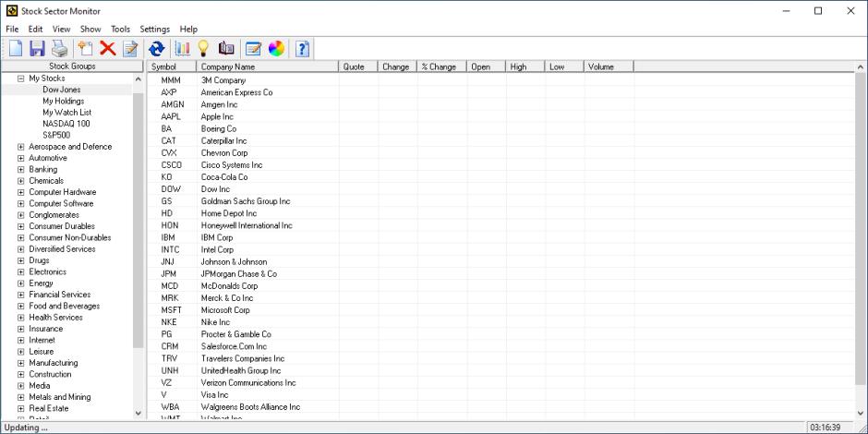Viewport: 868px width, 434px height.
Task: Select the 3M Company row
Action: 501,80
